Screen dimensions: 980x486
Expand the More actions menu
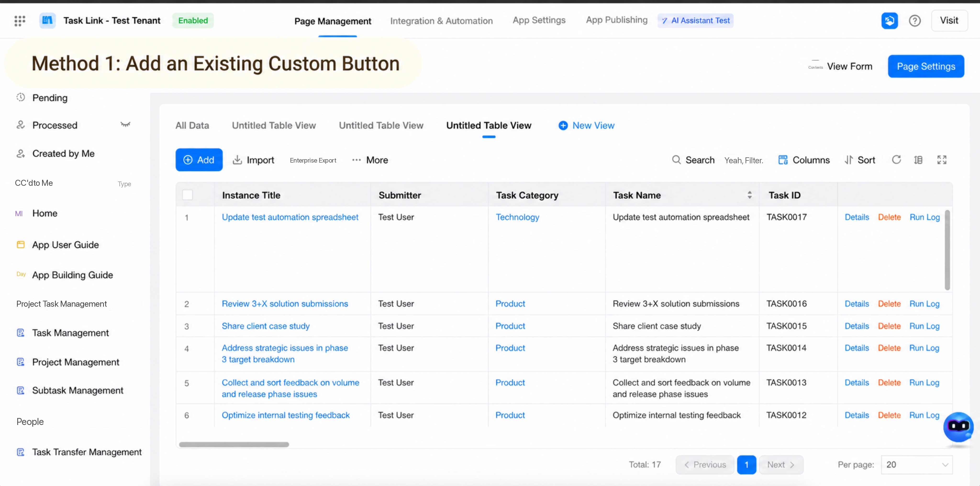(370, 160)
